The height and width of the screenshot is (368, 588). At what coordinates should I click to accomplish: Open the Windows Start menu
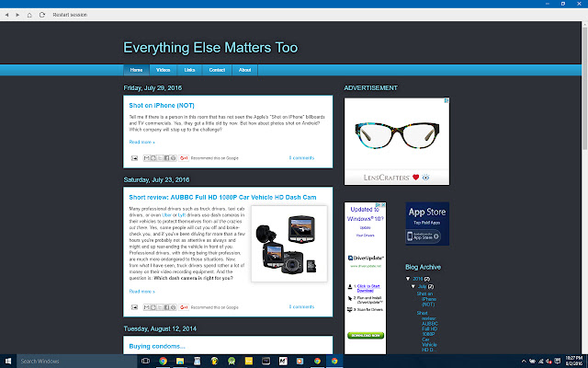click(8, 362)
